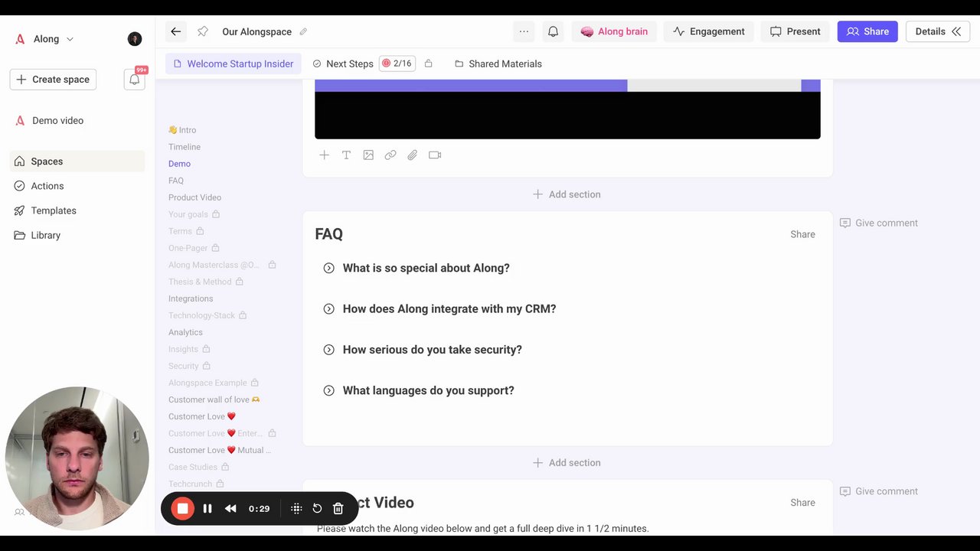Click the plus icon in block toolbar
This screenshot has height=551, width=980.
tap(324, 155)
